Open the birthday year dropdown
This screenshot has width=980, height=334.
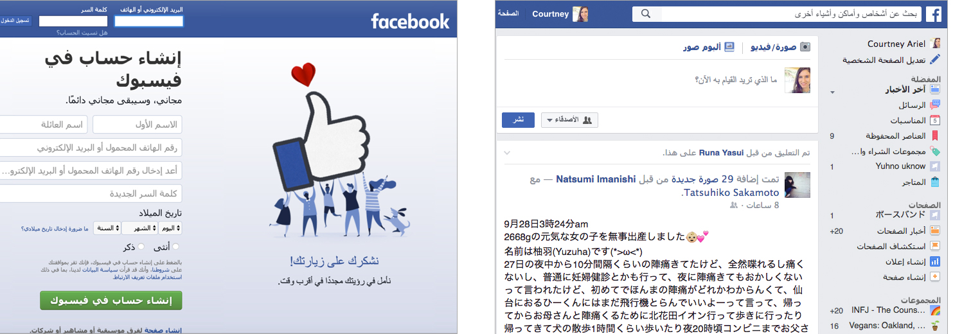click(107, 228)
